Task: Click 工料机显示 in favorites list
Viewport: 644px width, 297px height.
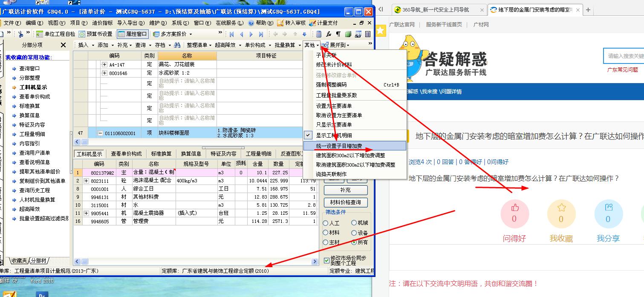Action: point(33,87)
